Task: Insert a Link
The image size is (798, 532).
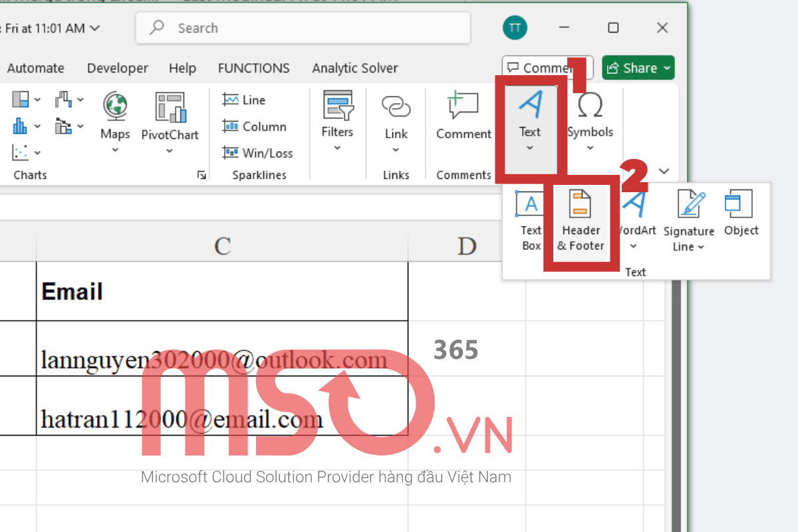Action: (x=396, y=120)
